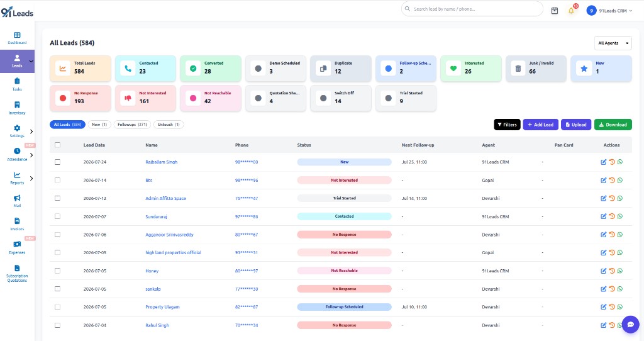
Task: Open the Invoices sidebar icon
Action: point(17,224)
